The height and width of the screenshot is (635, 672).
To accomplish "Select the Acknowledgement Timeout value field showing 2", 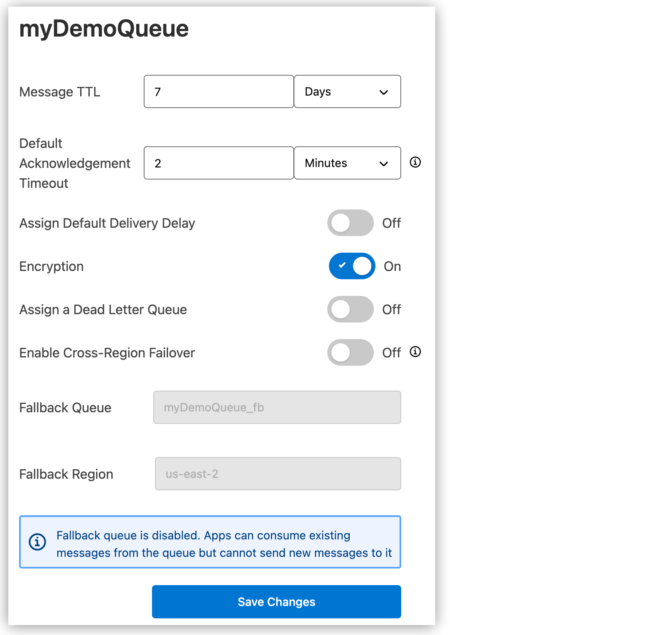I will tap(218, 163).
